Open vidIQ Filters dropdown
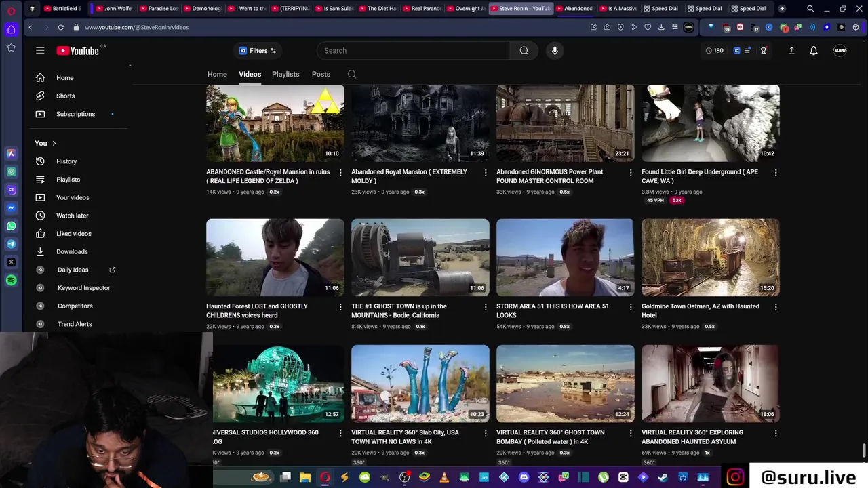This screenshot has width=868, height=488. (x=258, y=50)
